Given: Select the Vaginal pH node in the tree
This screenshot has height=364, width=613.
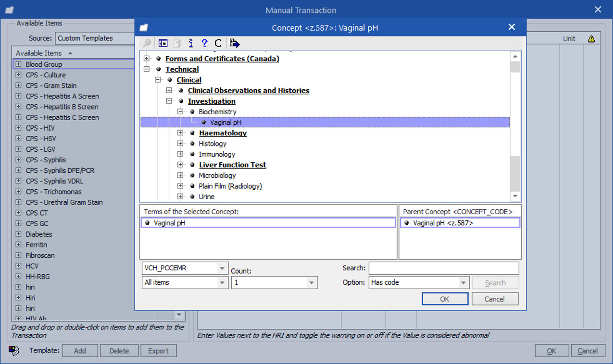Looking at the screenshot, I should pos(225,122).
